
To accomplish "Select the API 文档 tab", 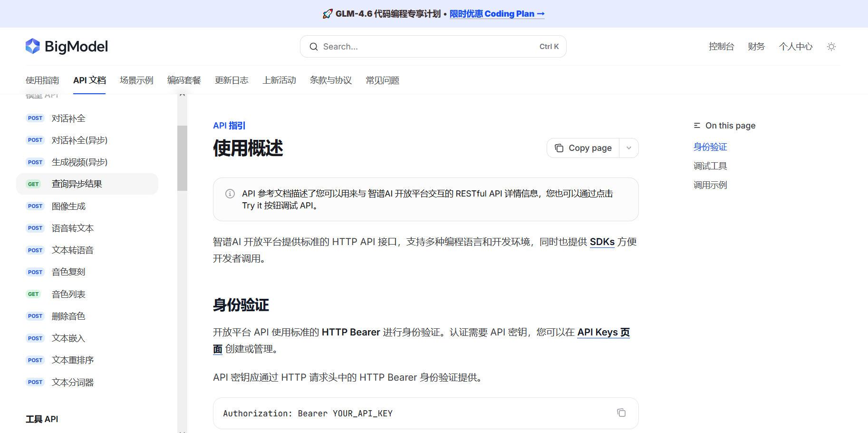I will (x=89, y=80).
